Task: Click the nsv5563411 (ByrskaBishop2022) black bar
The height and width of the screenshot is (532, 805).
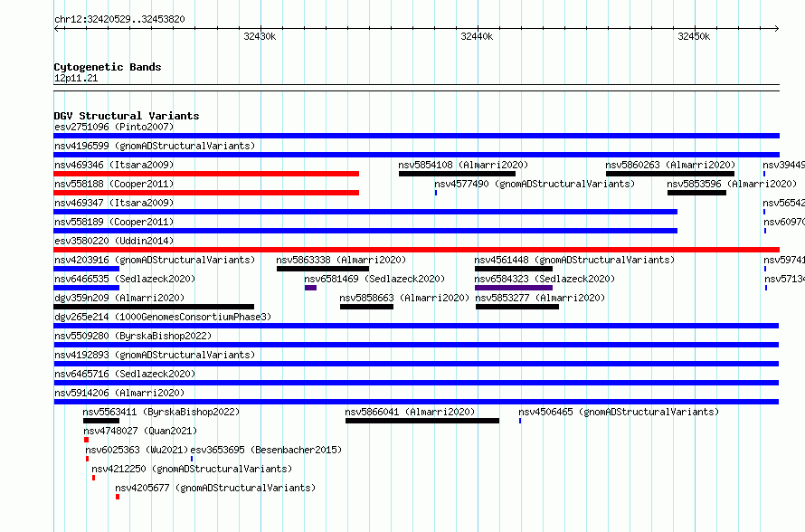Action: [x=101, y=421]
